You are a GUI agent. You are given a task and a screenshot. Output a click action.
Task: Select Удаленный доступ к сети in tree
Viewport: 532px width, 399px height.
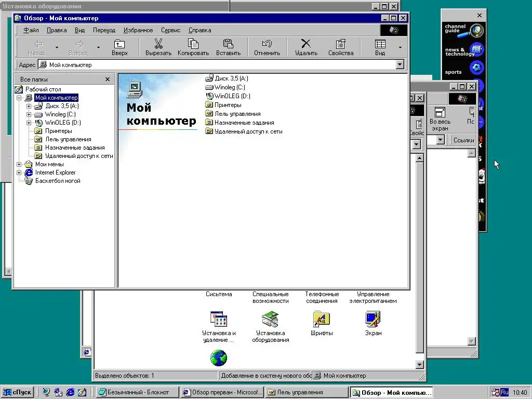point(79,156)
